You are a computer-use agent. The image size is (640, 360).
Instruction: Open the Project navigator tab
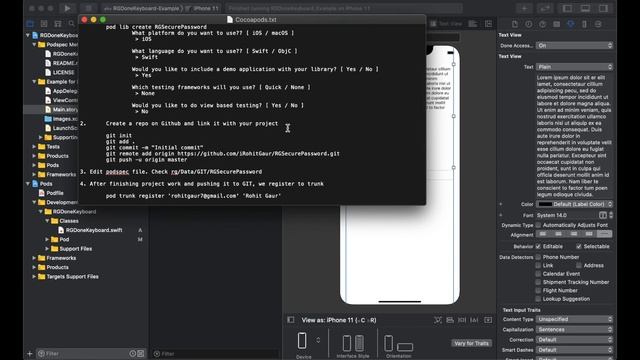click(x=30, y=24)
